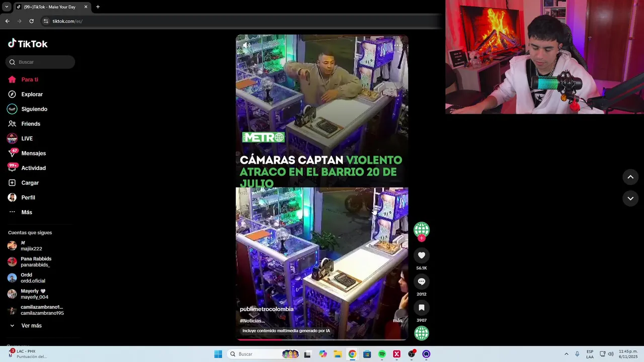
Task: Open volume control in system tray
Action: coord(611,354)
